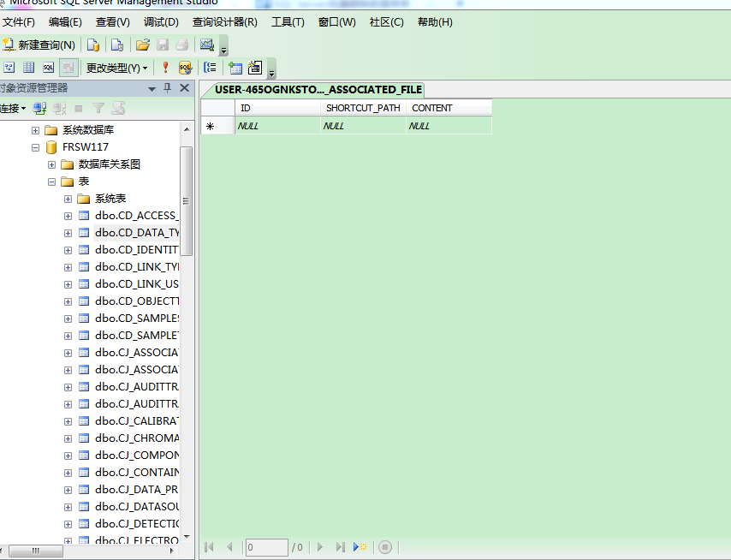Click the Stop icon in Object Explorer

point(79,109)
